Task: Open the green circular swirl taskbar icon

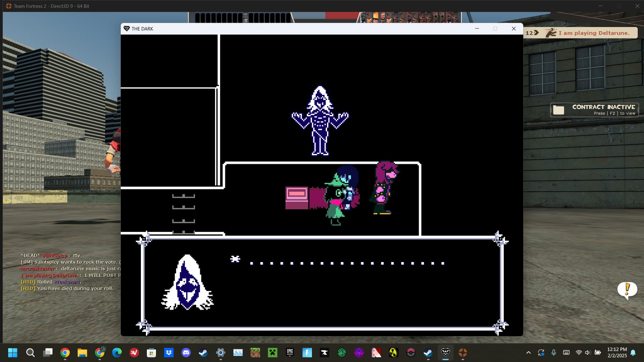Action: [342, 353]
